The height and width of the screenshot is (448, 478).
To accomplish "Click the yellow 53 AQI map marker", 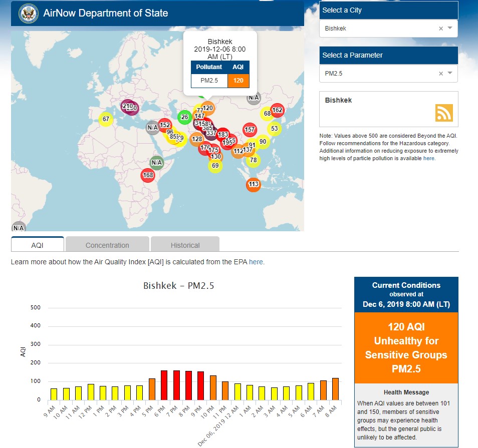I will coord(274,129).
